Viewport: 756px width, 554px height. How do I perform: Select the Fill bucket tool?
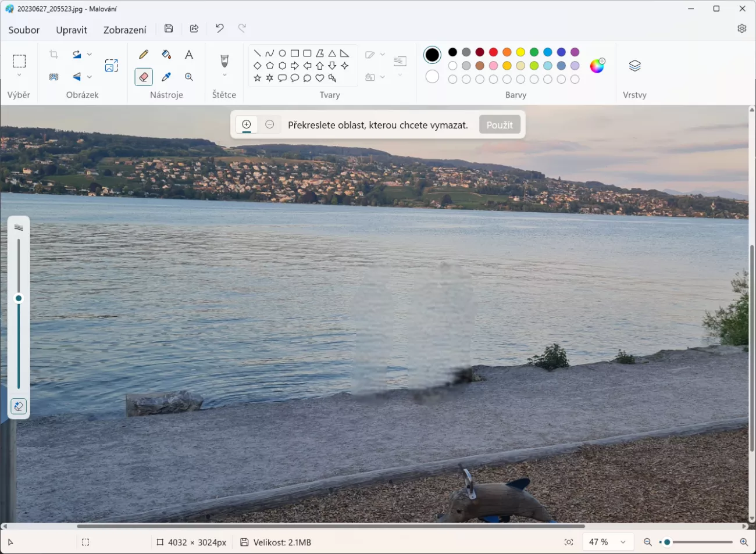point(166,55)
